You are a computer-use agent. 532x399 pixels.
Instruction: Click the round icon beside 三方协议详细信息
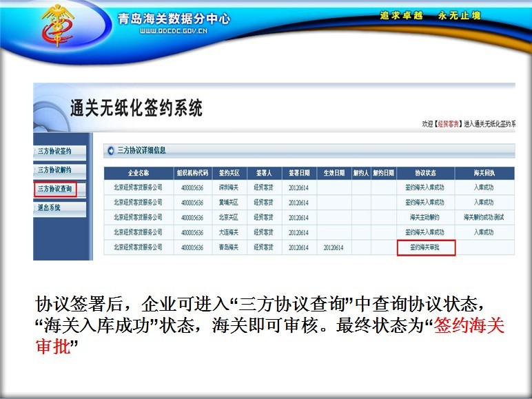coord(109,150)
